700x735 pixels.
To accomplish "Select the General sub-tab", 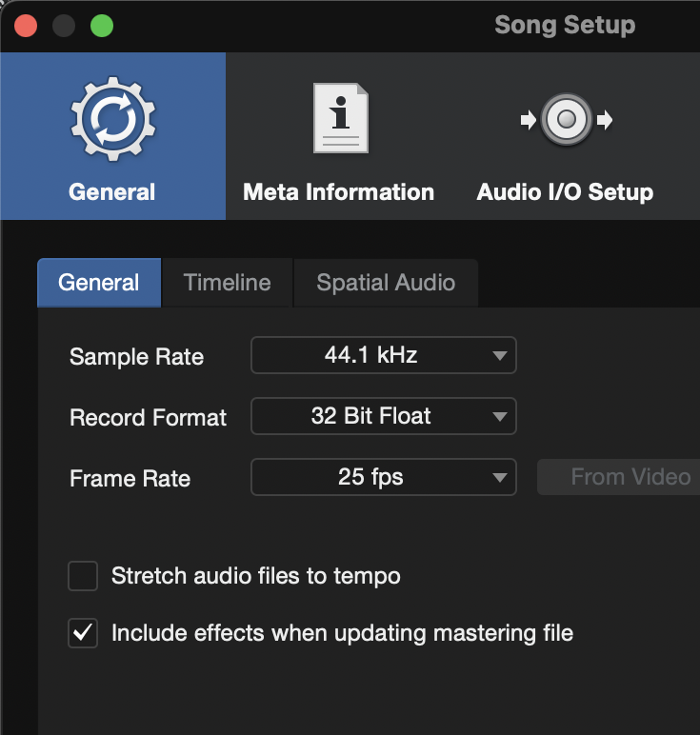I will (99, 283).
